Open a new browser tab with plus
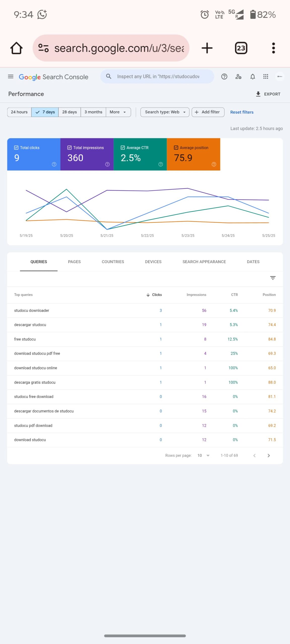 pos(207,48)
